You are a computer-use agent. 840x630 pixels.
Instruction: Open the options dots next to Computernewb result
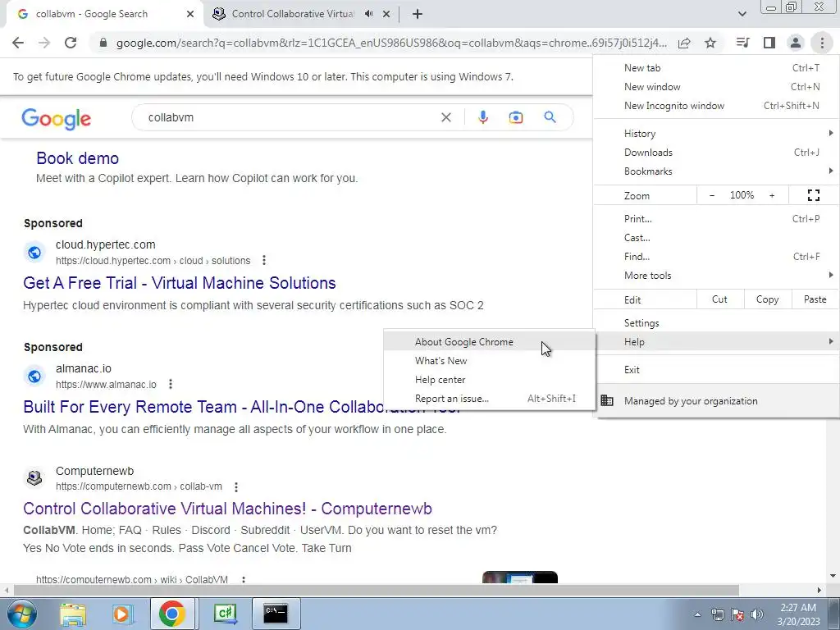[x=236, y=486]
